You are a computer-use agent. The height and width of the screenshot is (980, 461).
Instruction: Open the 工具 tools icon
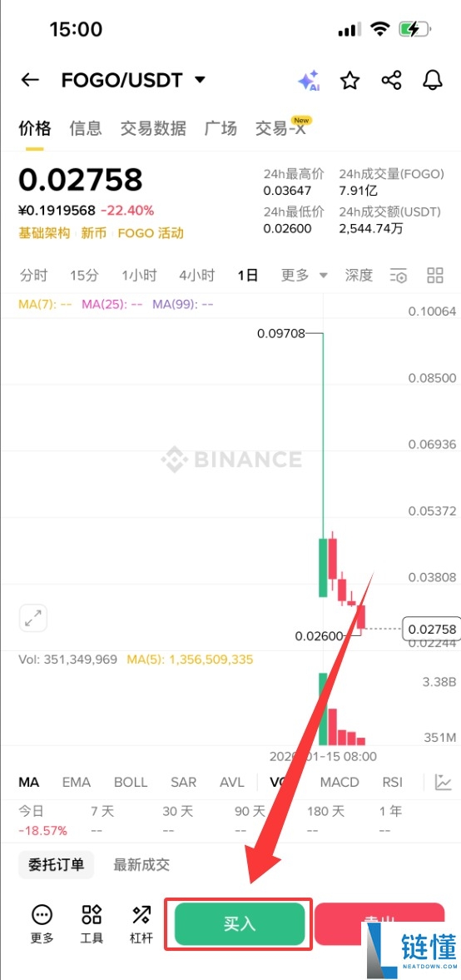point(92,923)
